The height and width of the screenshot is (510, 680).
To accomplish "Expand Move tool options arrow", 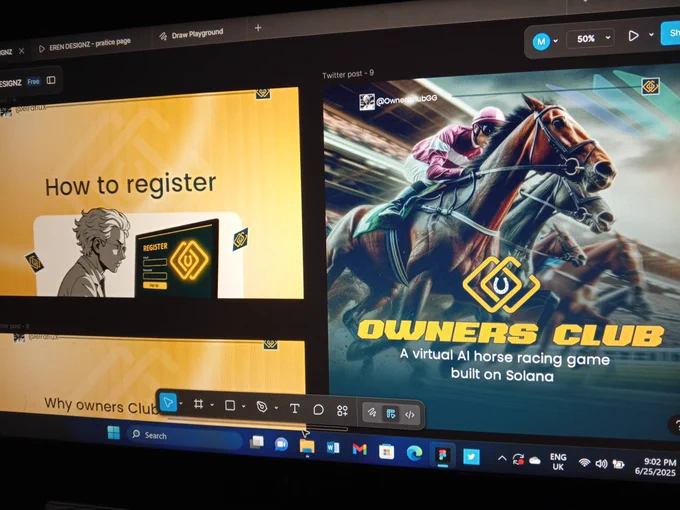I will pos(181,404).
